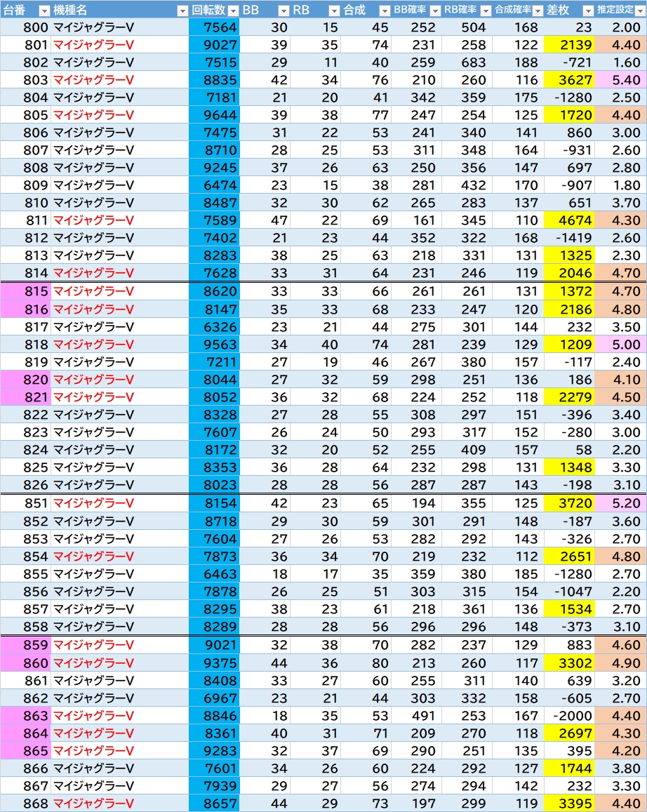Click red マイジャグラーV name in row 801
This screenshot has width=647, height=812.
tap(94, 45)
